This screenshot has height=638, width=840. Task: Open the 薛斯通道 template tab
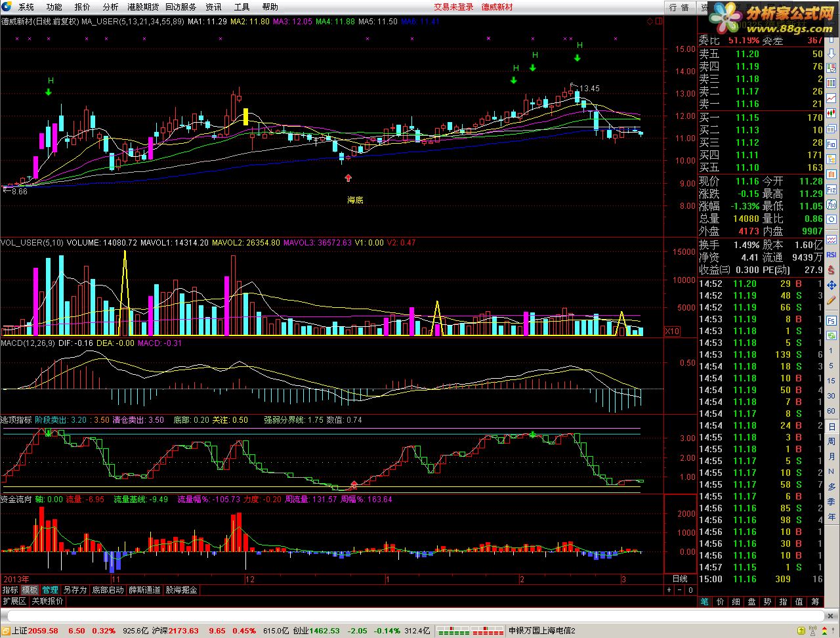pyautogui.click(x=145, y=590)
